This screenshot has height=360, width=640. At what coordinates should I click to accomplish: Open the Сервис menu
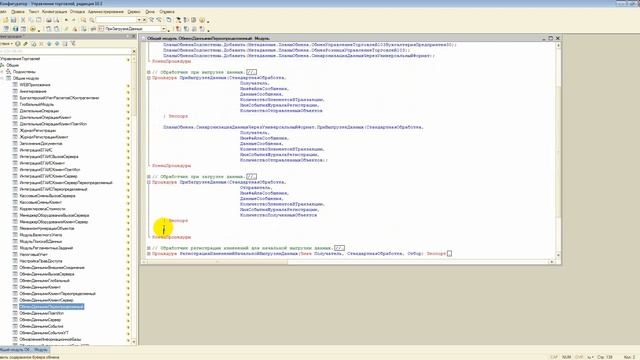coord(134,12)
